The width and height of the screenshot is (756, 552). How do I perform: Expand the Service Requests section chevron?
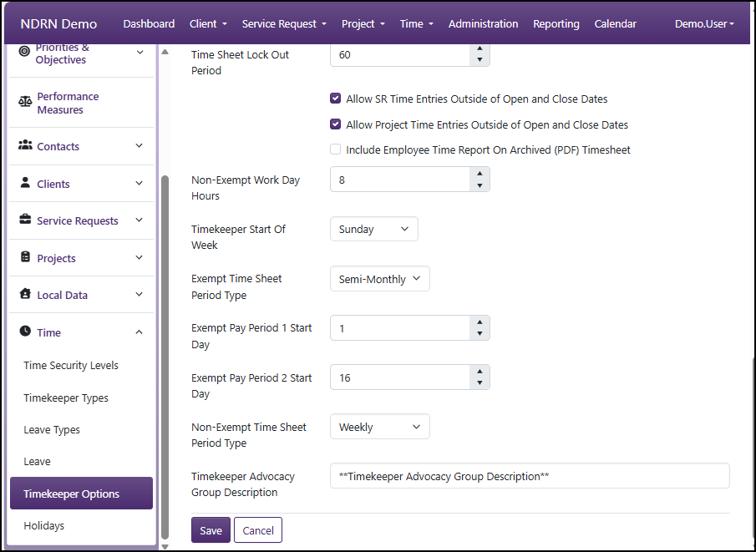140,220
